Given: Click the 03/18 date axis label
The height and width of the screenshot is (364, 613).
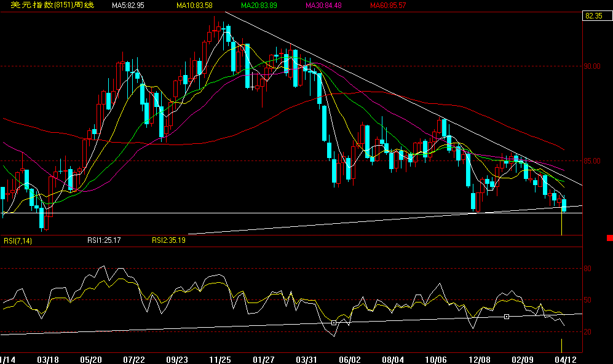Looking at the screenshot, I should pyautogui.click(x=48, y=360).
